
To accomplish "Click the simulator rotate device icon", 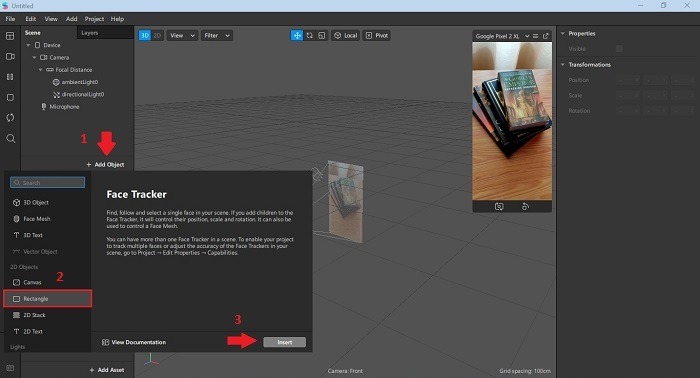I will pyautogui.click(x=525, y=206).
